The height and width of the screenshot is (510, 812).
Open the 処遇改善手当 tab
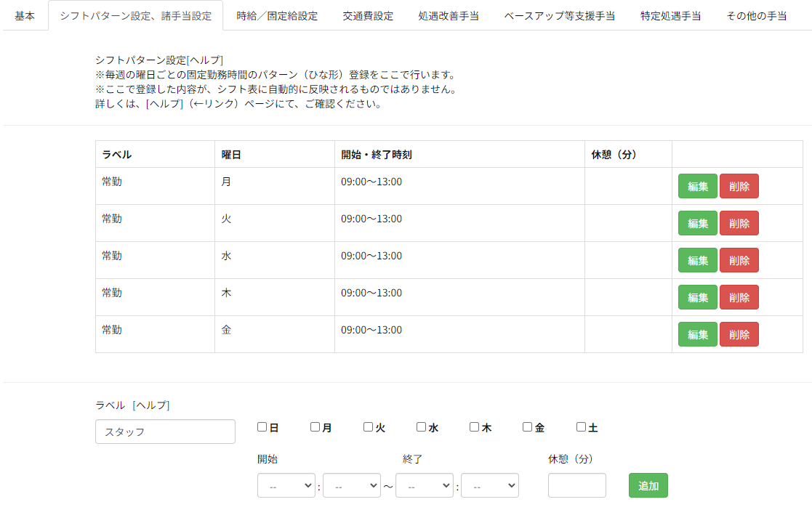click(449, 16)
